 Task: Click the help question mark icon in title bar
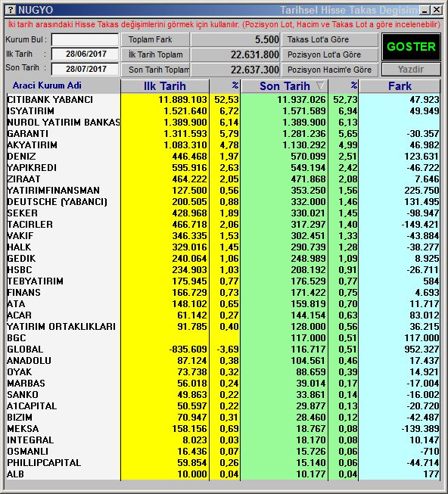coord(11,10)
